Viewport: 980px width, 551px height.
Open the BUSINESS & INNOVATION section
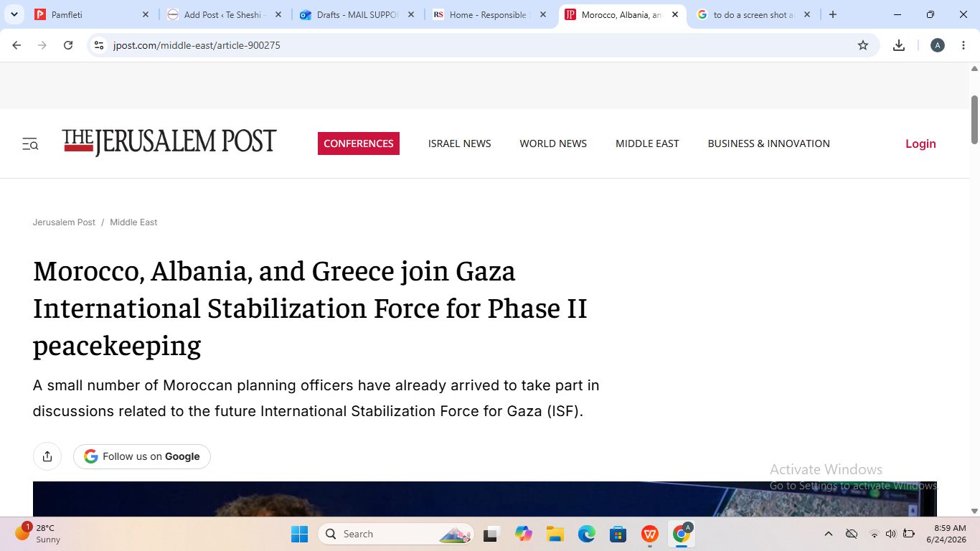769,143
